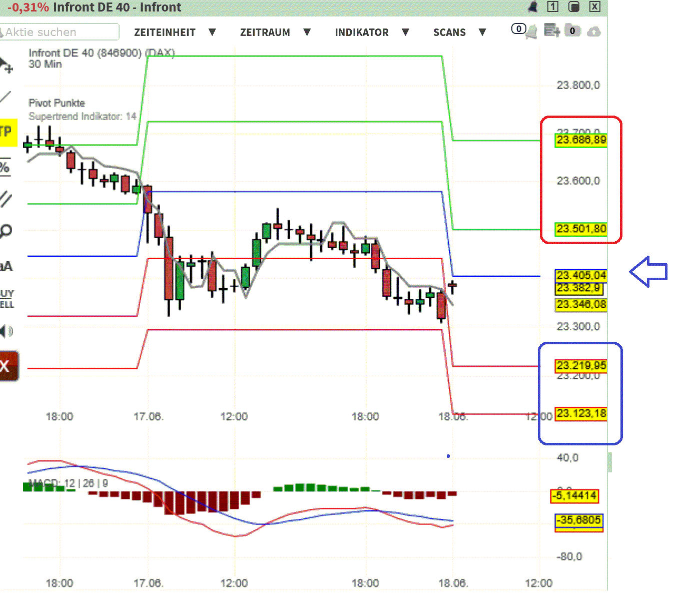
Task: Click the add-to-list plus button
Action: click(551, 31)
